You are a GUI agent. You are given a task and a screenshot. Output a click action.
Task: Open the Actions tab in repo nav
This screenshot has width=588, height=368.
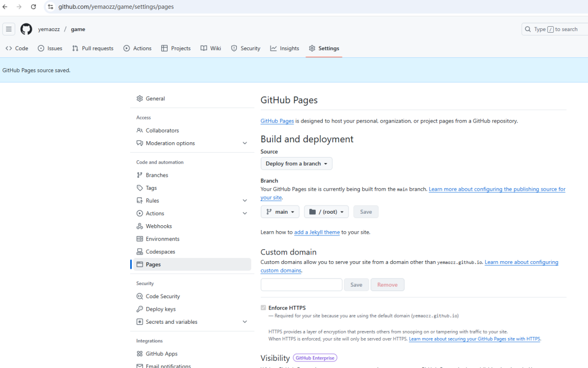(x=138, y=49)
